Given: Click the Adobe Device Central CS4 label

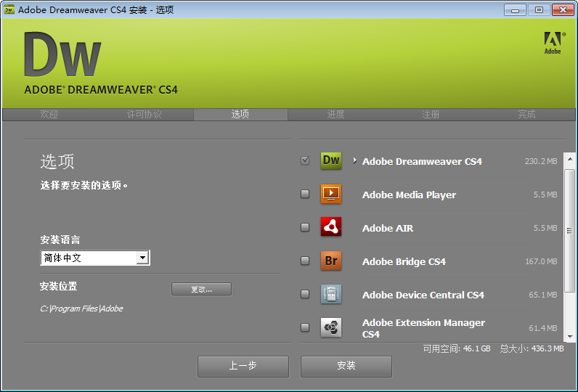Looking at the screenshot, I should tap(423, 295).
